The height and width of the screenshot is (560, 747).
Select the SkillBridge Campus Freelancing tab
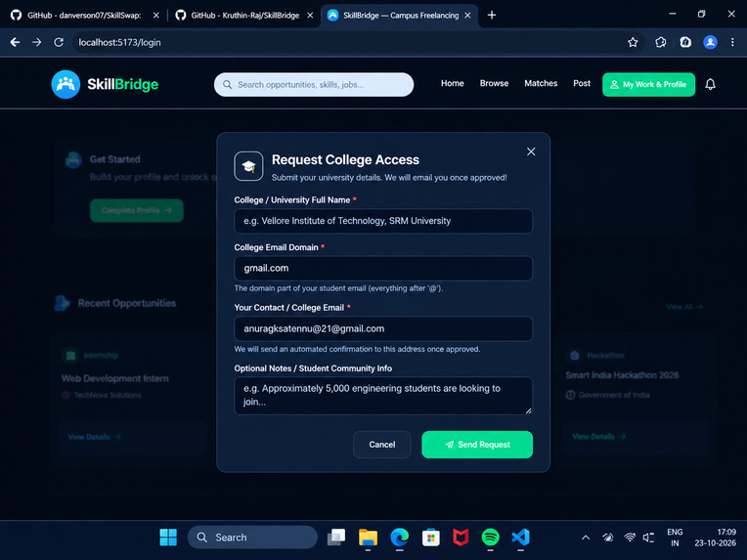coord(399,16)
